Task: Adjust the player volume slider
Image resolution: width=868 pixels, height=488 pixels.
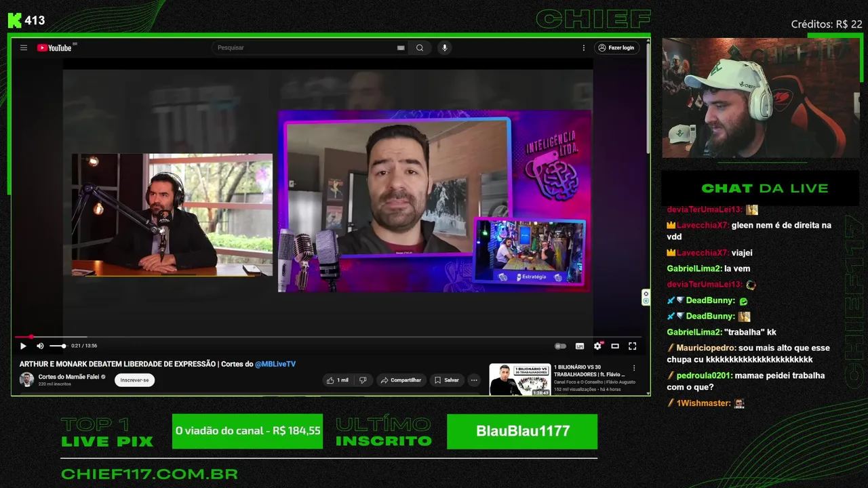Action: (x=58, y=346)
